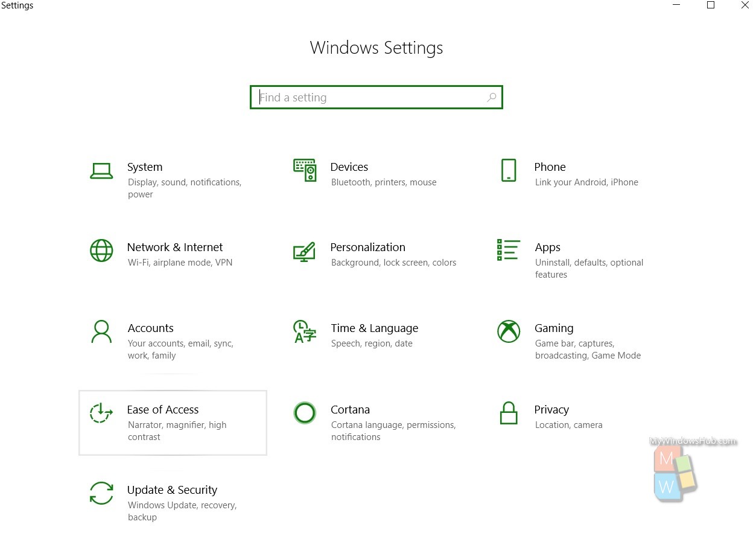Viewport: 756px width, 533px height.
Task: Open the Update & Security heading
Action: tap(172, 490)
